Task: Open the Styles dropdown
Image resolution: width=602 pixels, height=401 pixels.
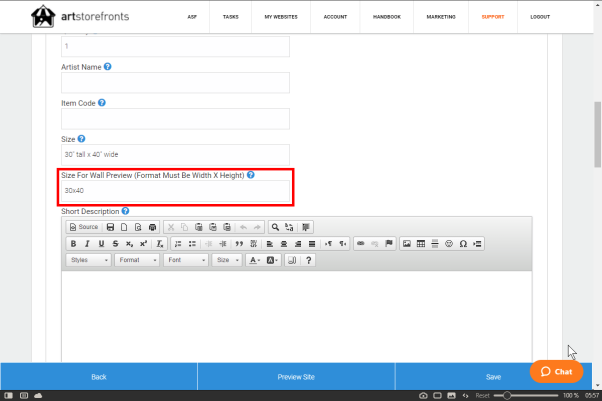Action: [x=88, y=260]
